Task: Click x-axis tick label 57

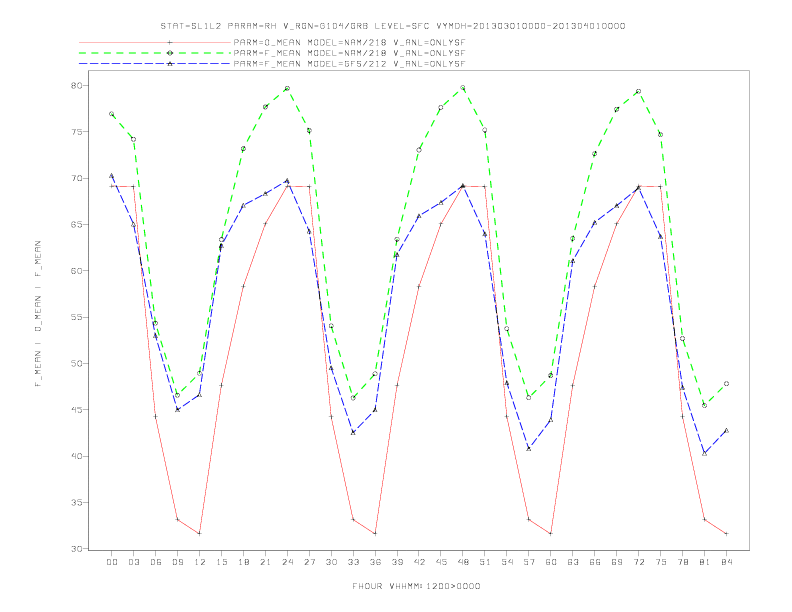Action: pyautogui.click(x=529, y=562)
